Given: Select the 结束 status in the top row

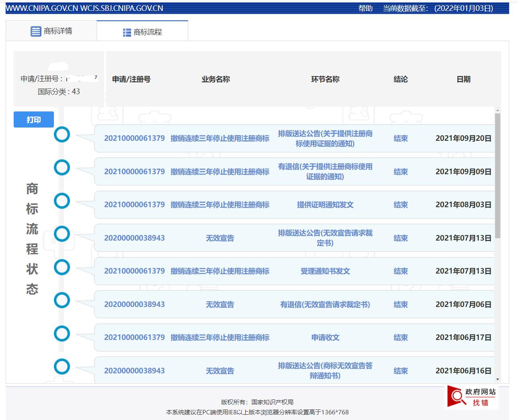Looking at the screenshot, I should click(401, 138).
